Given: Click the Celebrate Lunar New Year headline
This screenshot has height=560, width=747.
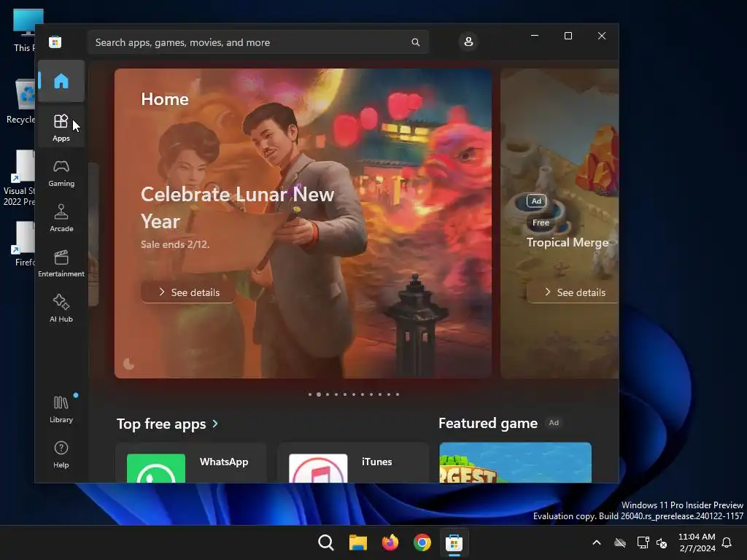Looking at the screenshot, I should pos(237,208).
